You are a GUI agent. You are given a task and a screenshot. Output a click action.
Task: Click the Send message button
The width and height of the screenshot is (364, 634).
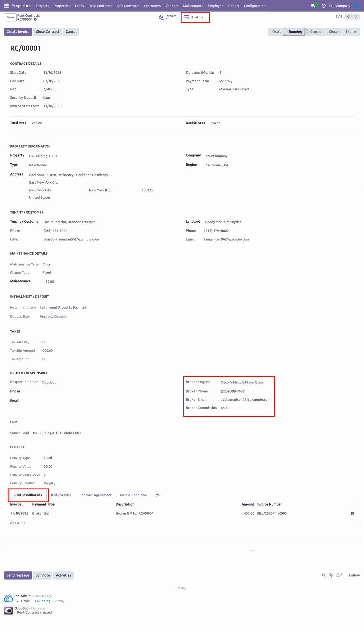point(18,575)
